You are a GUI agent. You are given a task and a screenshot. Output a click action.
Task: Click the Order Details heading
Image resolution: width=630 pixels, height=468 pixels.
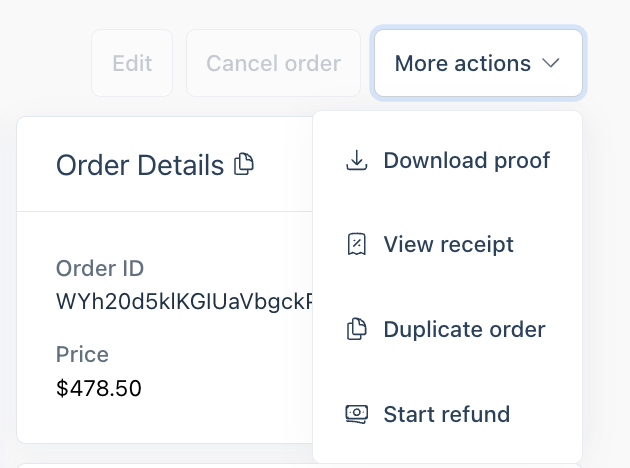click(140, 165)
